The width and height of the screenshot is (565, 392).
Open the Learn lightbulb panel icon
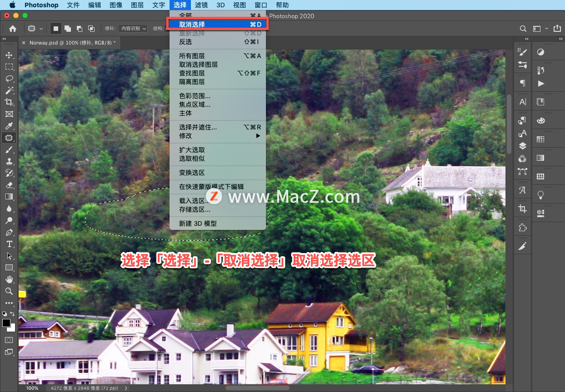click(540, 195)
